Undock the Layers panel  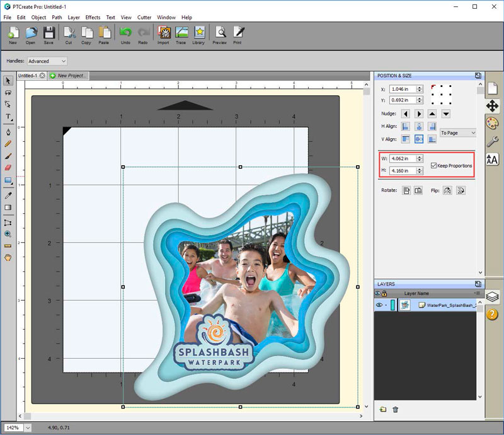[x=478, y=284]
